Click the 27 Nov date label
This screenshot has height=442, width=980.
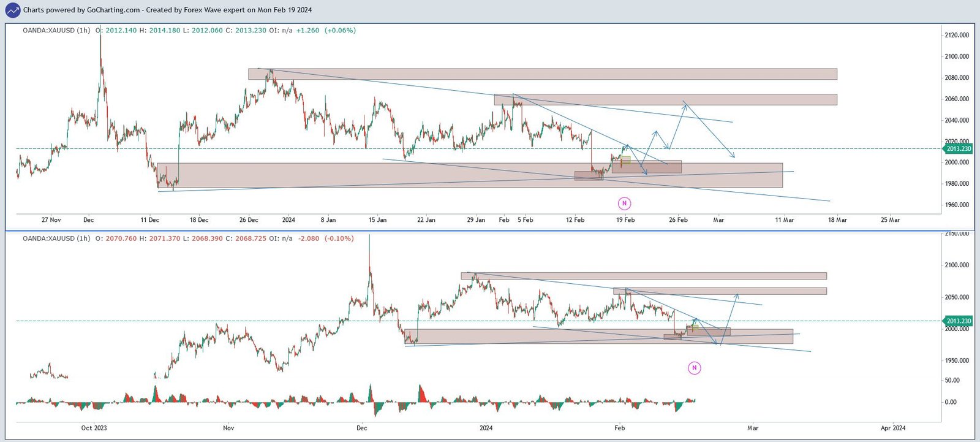pos(51,220)
